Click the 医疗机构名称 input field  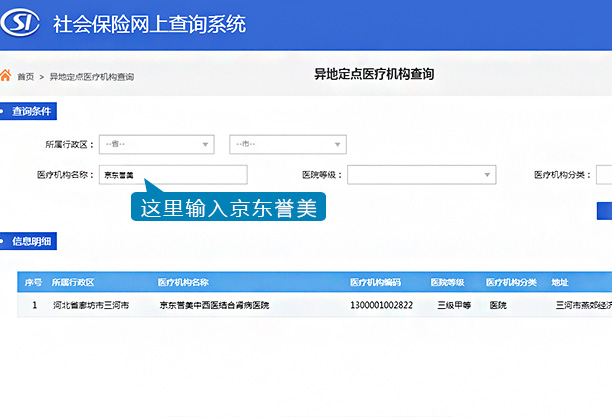click(173, 175)
